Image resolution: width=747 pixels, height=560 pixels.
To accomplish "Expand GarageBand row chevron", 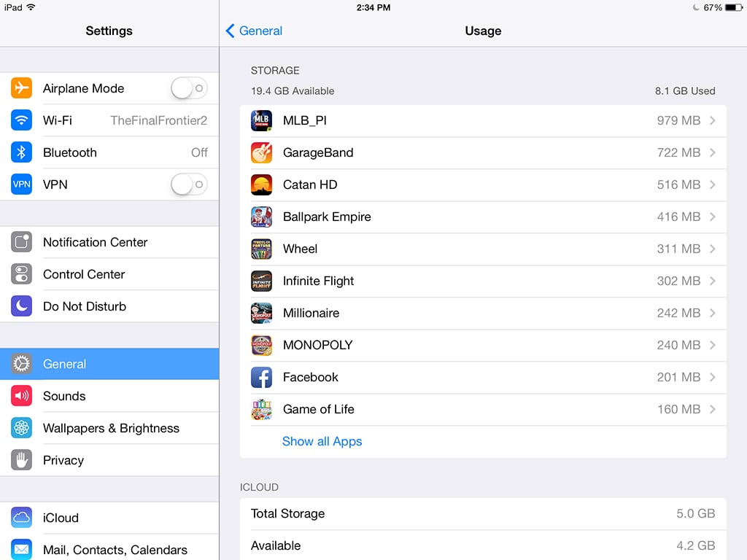I will [x=713, y=152].
